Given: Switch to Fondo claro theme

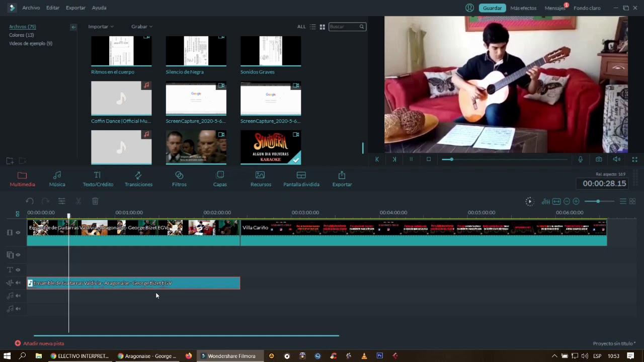Looking at the screenshot, I should [x=587, y=8].
